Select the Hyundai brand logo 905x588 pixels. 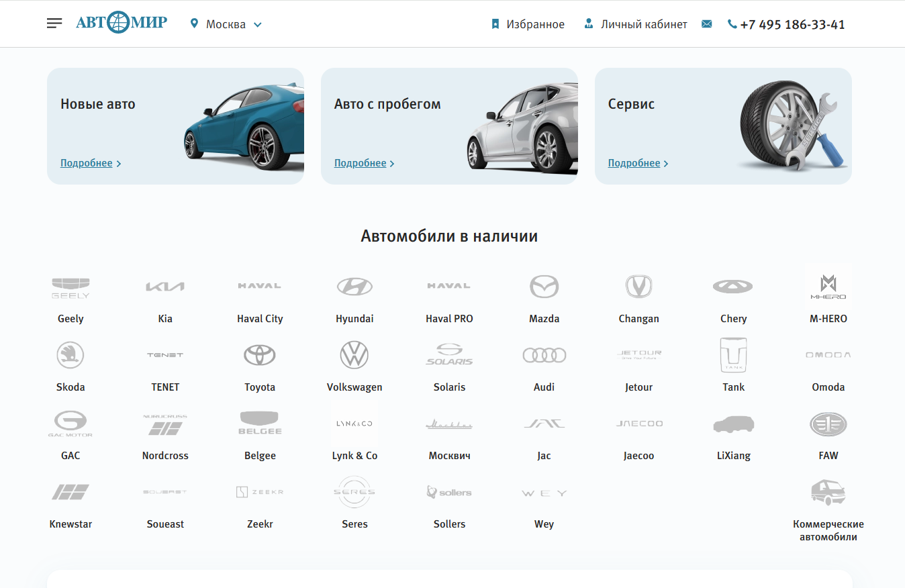(x=354, y=287)
